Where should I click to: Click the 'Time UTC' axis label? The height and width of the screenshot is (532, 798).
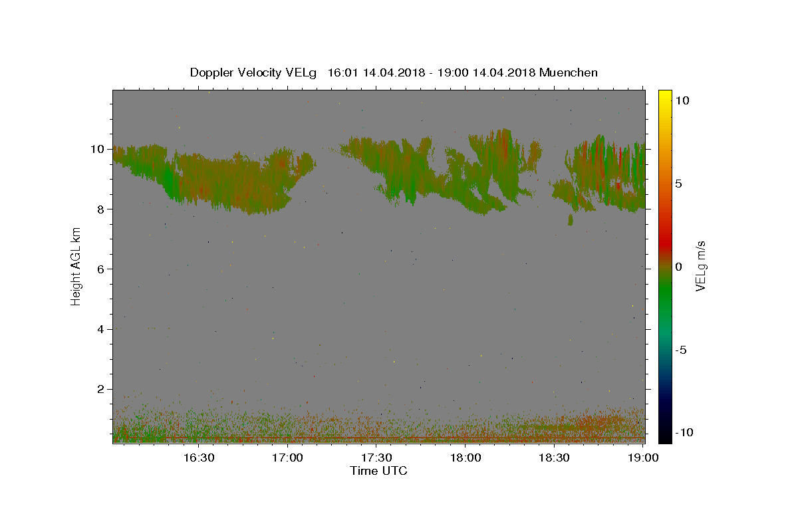[x=378, y=471]
